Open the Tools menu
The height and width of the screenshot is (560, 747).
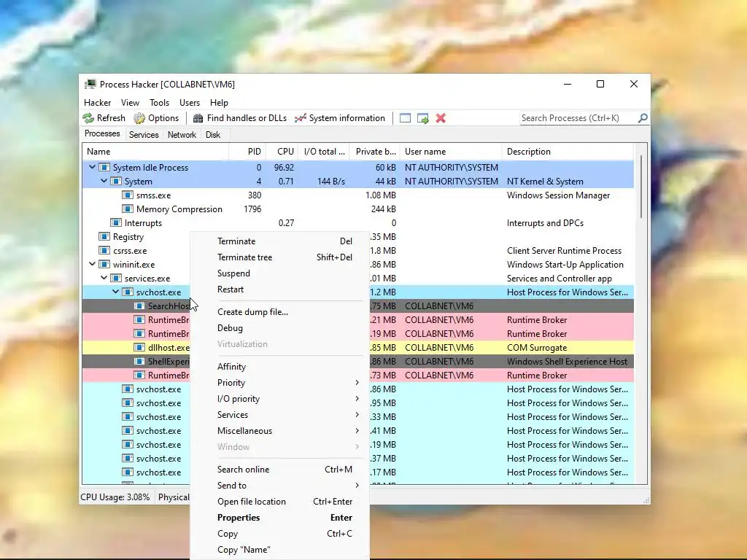(159, 102)
